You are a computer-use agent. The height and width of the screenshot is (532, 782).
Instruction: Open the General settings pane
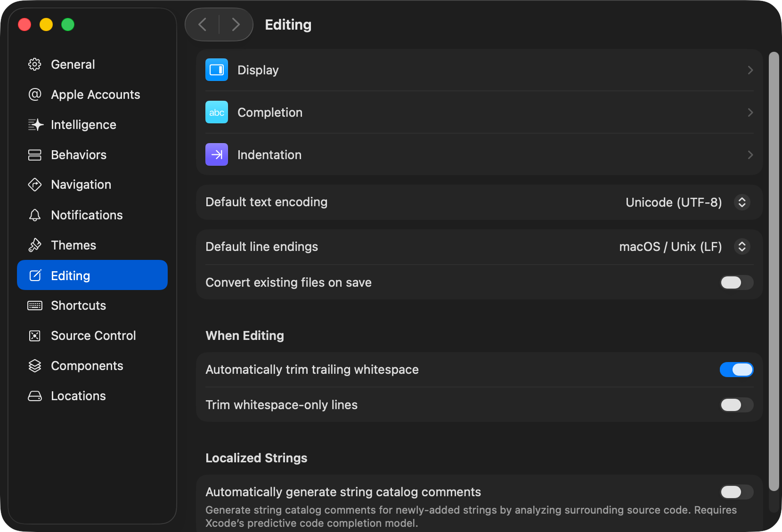(73, 64)
